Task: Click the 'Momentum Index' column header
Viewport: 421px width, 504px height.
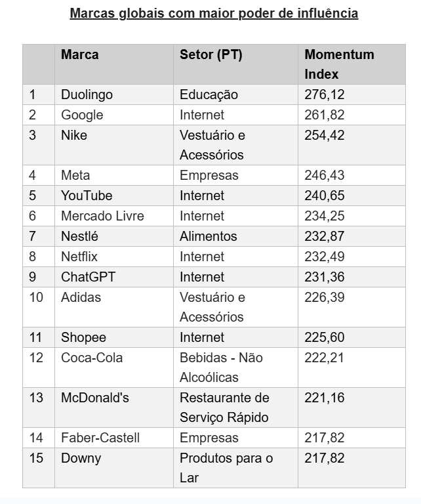Action: pyautogui.click(x=339, y=64)
